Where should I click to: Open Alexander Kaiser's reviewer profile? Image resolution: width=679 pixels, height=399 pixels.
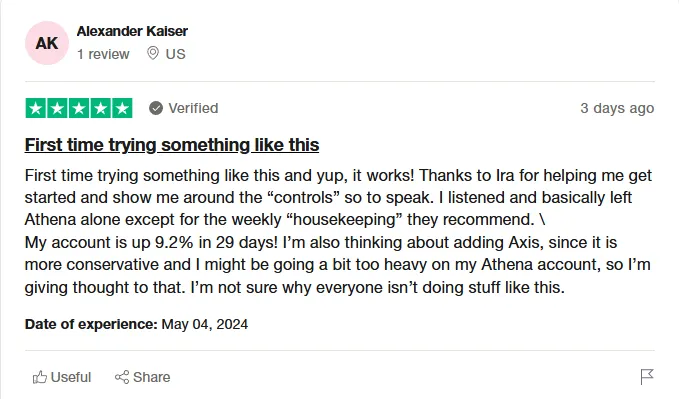132,31
